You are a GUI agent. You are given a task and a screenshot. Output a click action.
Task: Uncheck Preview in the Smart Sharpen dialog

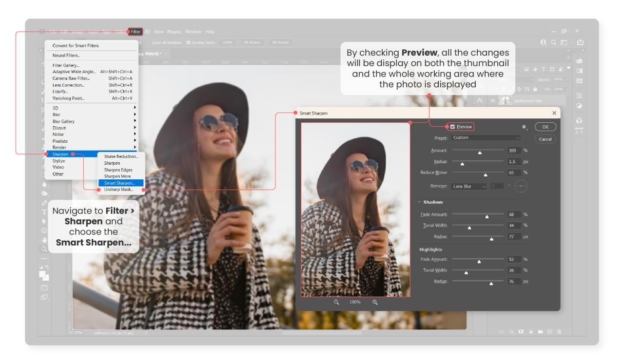click(453, 127)
